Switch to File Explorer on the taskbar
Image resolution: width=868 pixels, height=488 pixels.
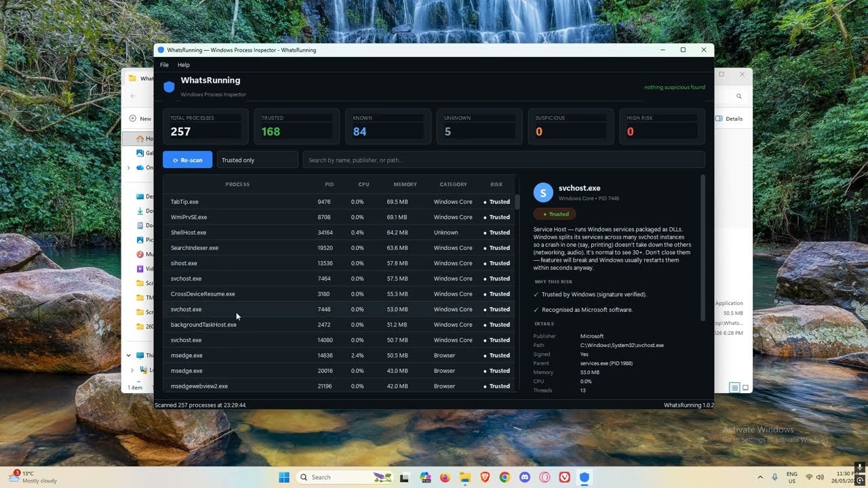pyautogui.click(x=465, y=477)
